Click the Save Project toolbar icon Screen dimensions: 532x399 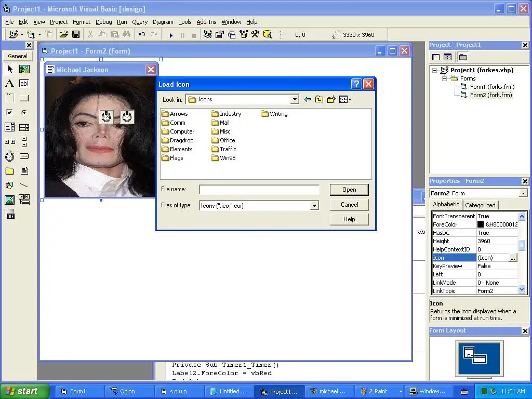(76, 34)
